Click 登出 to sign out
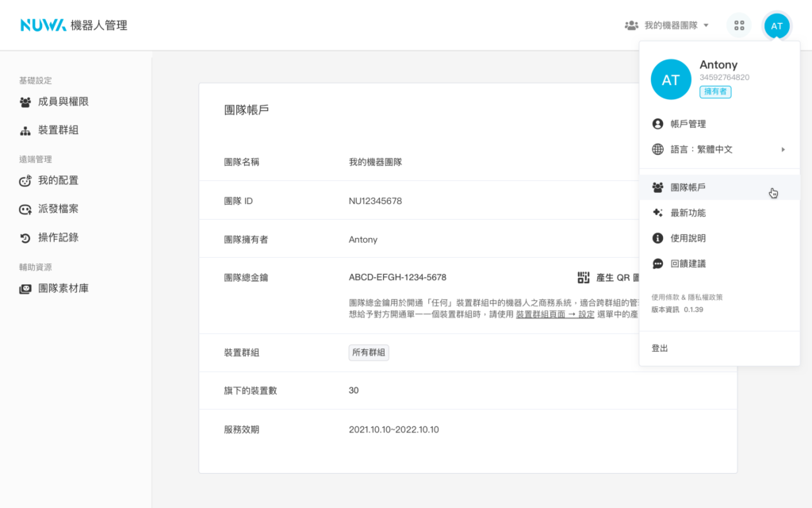 (x=659, y=348)
